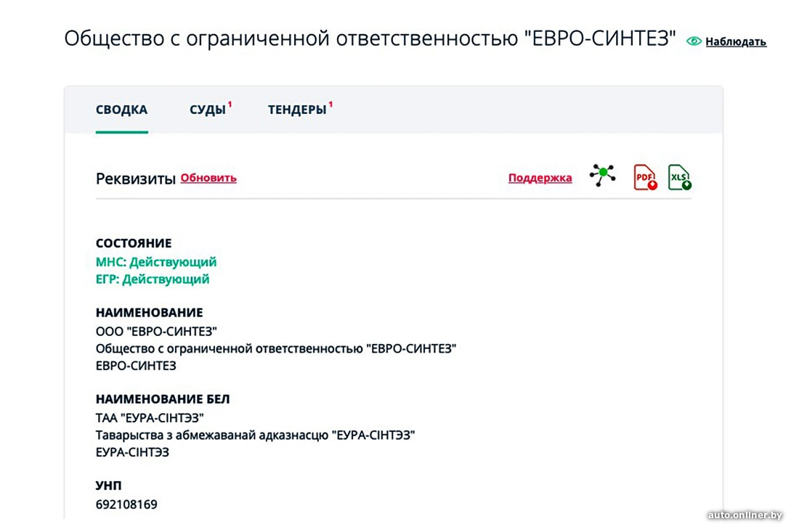Download the report as PDF
Viewport: 799px width, 532px height.
tap(645, 177)
